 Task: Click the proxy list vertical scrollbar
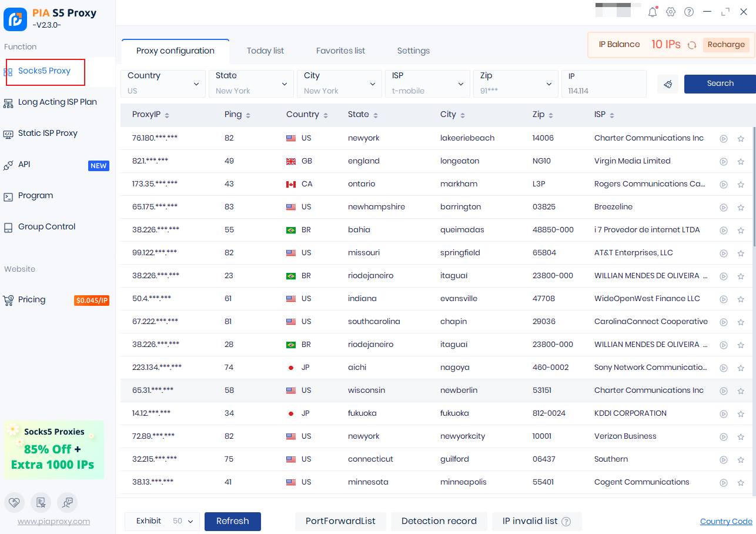(x=754, y=188)
